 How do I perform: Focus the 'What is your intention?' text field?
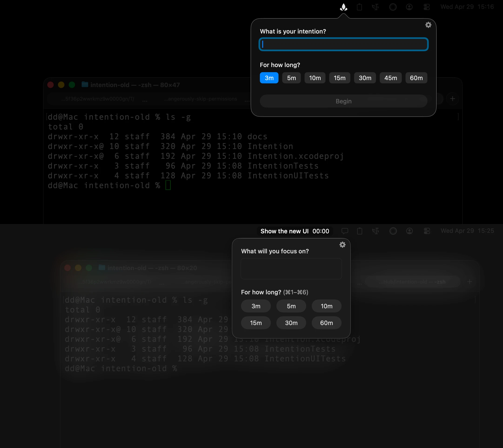coord(343,44)
